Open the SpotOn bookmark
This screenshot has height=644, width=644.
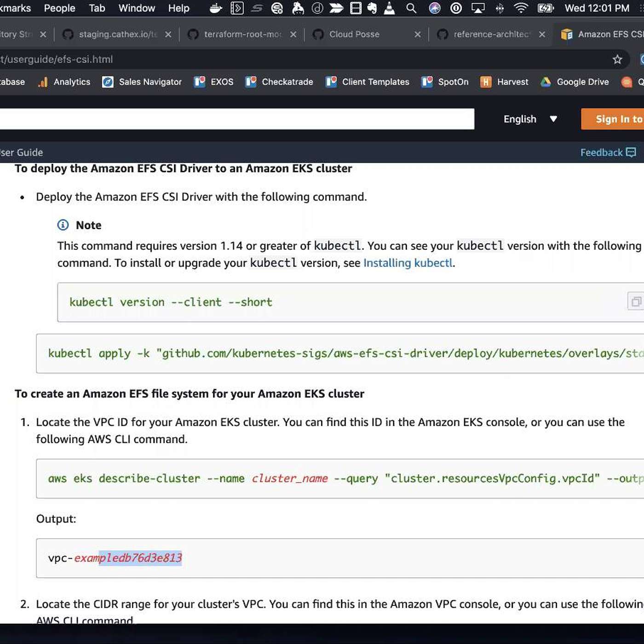pyautogui.click(x=445, y=82)
